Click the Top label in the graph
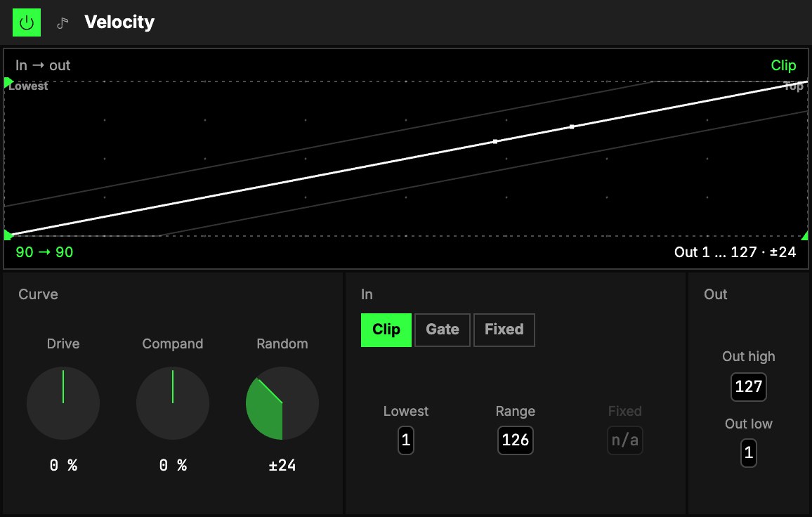The image size is (812, 517). [x=793, y=86]
